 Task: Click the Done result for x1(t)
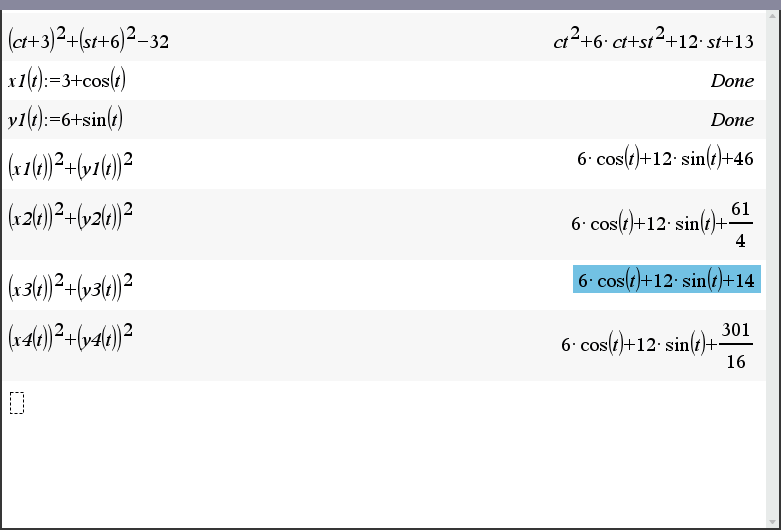pyautogui.click(x=732, y=81)
